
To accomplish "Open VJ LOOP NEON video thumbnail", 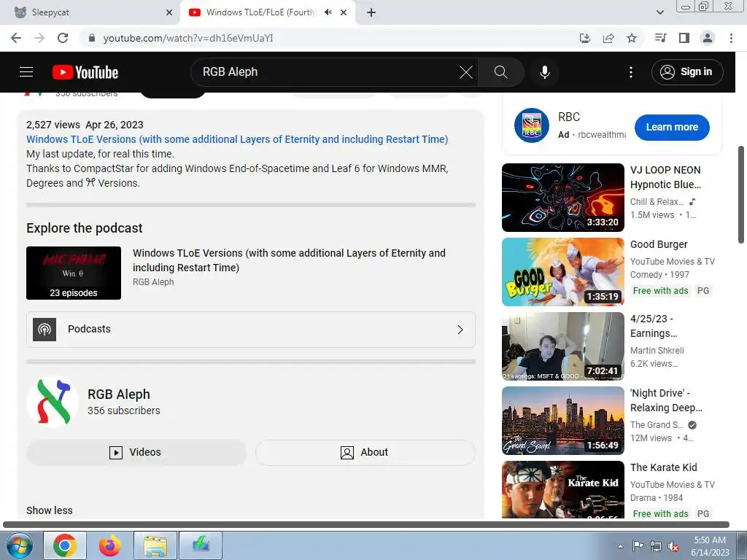I will (562, 198).
